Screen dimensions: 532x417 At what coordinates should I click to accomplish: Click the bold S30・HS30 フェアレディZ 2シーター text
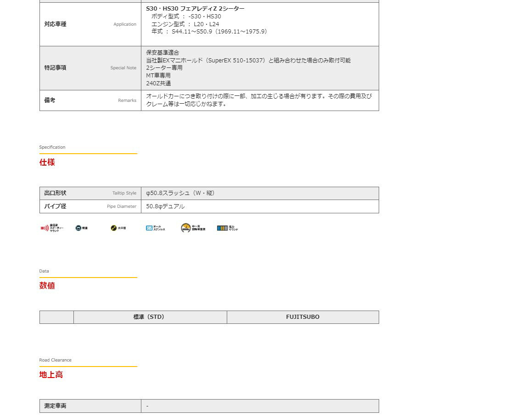[x=195, y=9]
